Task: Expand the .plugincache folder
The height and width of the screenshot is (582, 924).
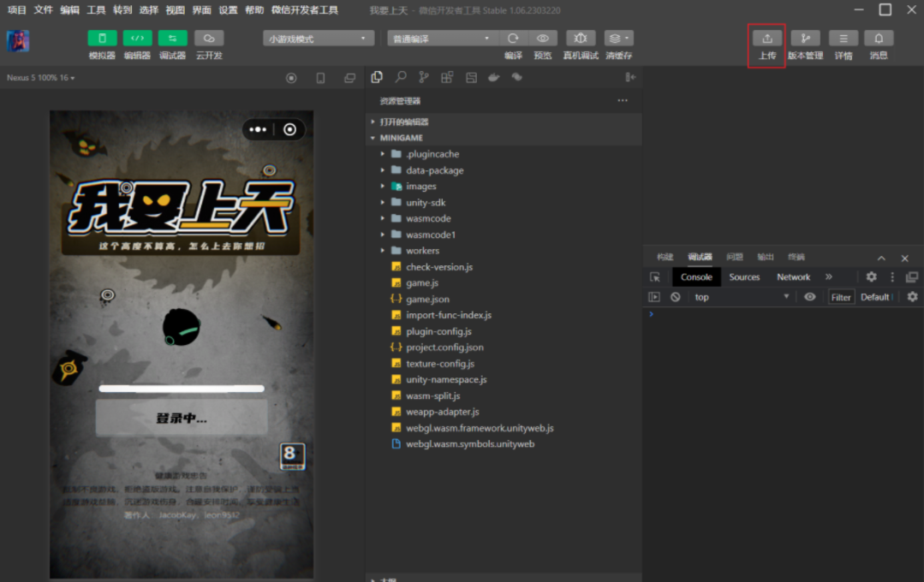Action: tap(432, 154)
